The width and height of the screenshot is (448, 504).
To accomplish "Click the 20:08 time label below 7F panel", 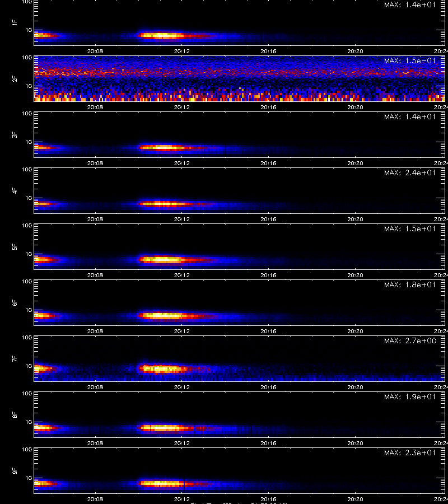I will [x=95, y=387].
